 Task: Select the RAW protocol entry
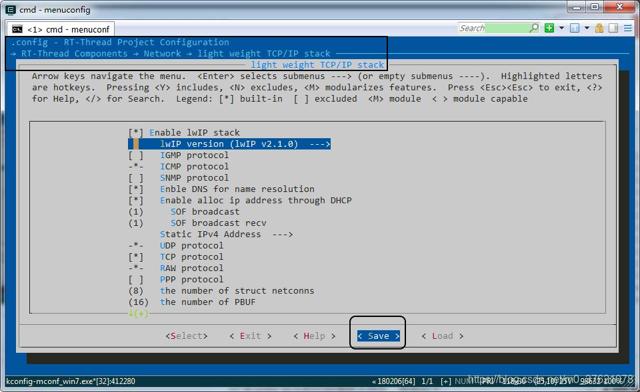(176, 268)
